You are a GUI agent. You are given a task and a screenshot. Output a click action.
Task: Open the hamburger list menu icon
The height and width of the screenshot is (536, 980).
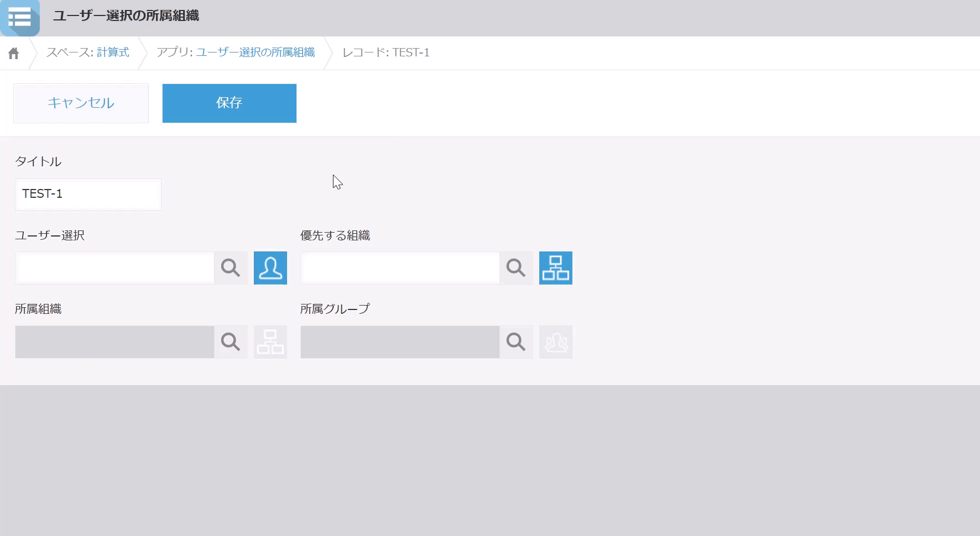pos(20,17)
